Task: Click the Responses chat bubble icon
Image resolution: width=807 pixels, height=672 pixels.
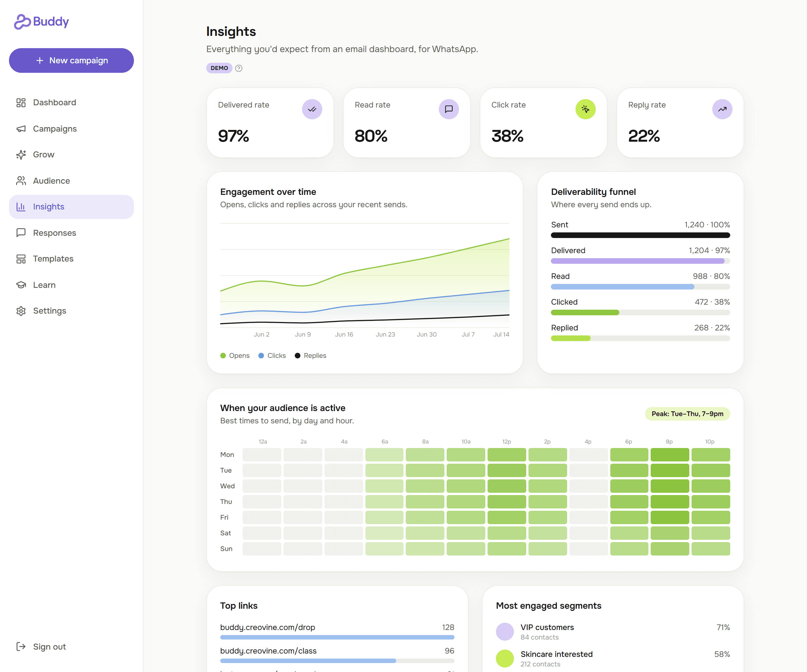Action: [21, 233]
